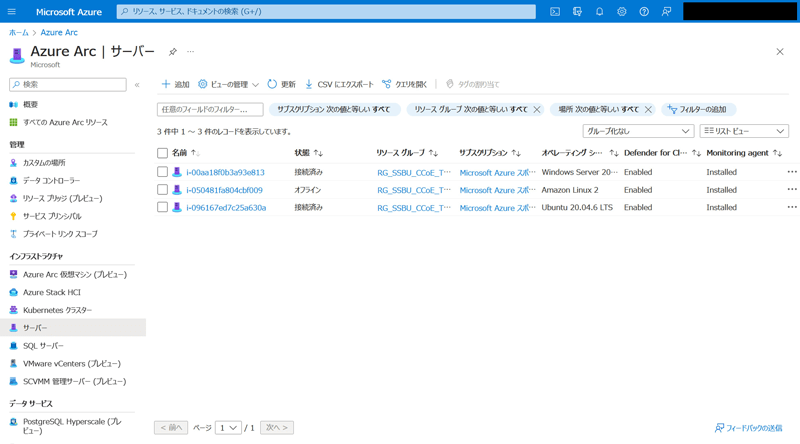Open portal settings gear icon

tap(621, 12)
